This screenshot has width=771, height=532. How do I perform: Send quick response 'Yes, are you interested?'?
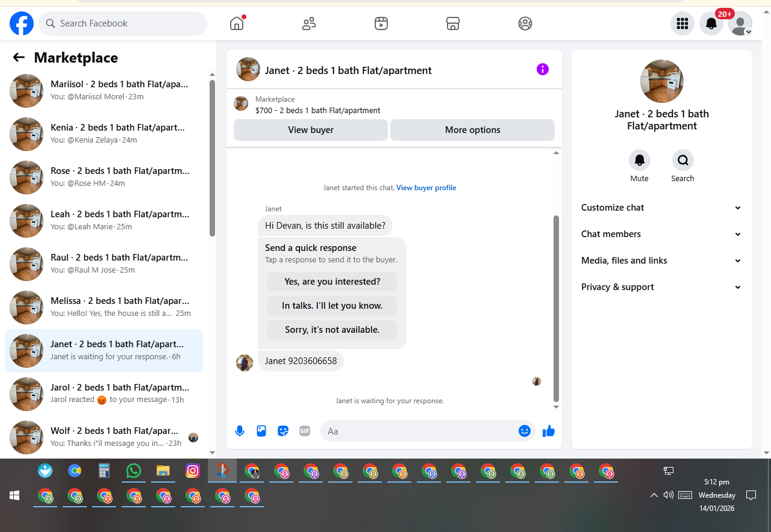coord(332,282)
